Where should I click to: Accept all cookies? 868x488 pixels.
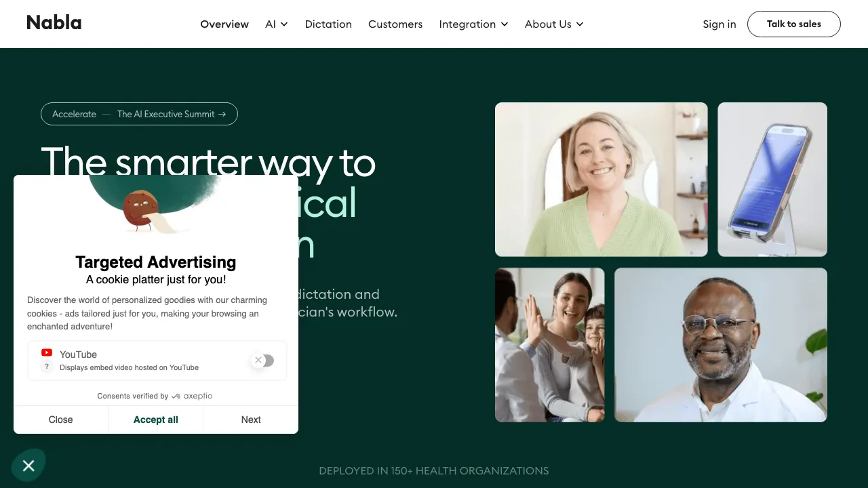click(156, 420)
